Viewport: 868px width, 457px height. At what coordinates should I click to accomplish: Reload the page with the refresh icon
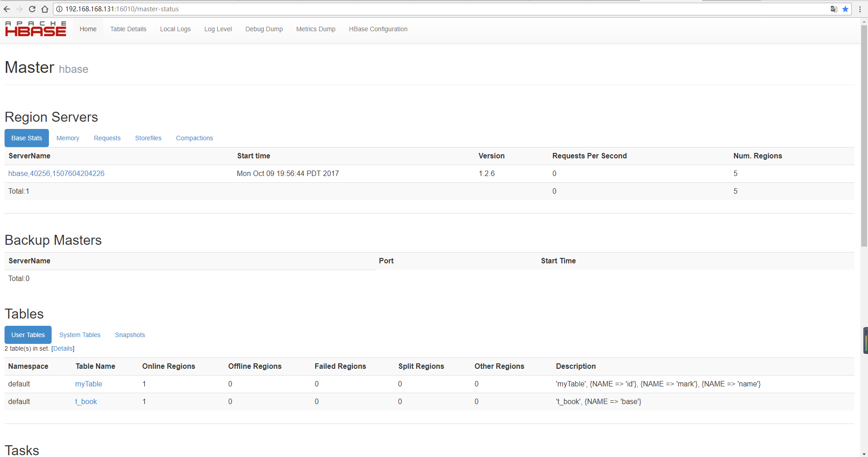pyautogui.click(x=32, y=9)
